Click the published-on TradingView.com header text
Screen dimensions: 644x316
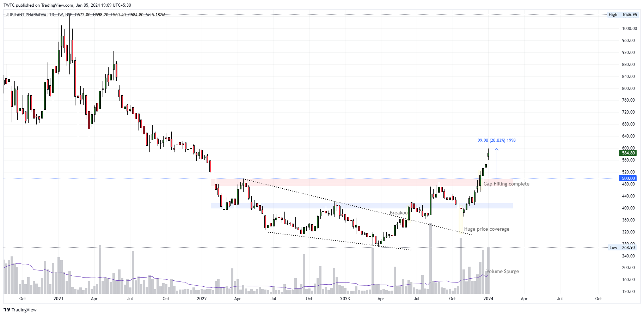(x=67, y=5)
